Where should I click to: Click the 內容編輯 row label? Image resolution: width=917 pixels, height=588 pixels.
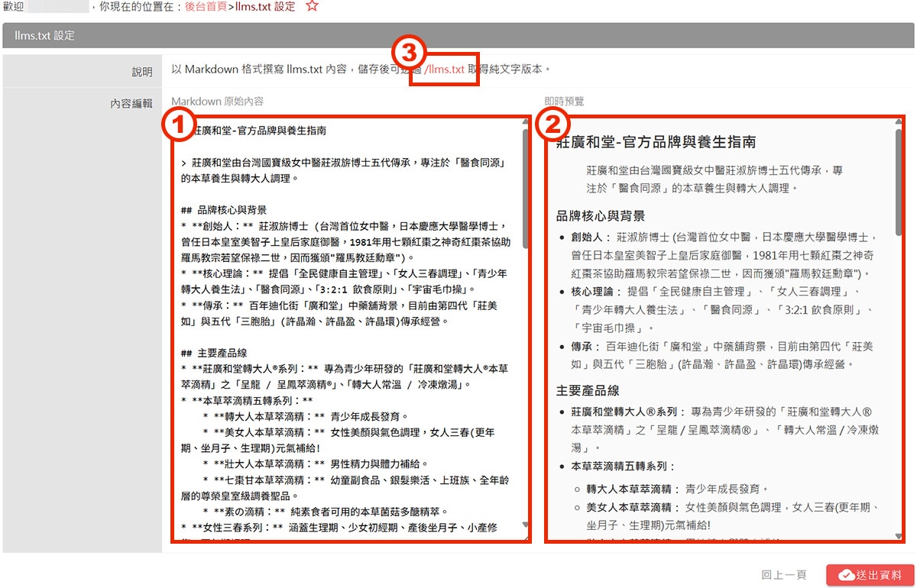(x=131, y=103)
